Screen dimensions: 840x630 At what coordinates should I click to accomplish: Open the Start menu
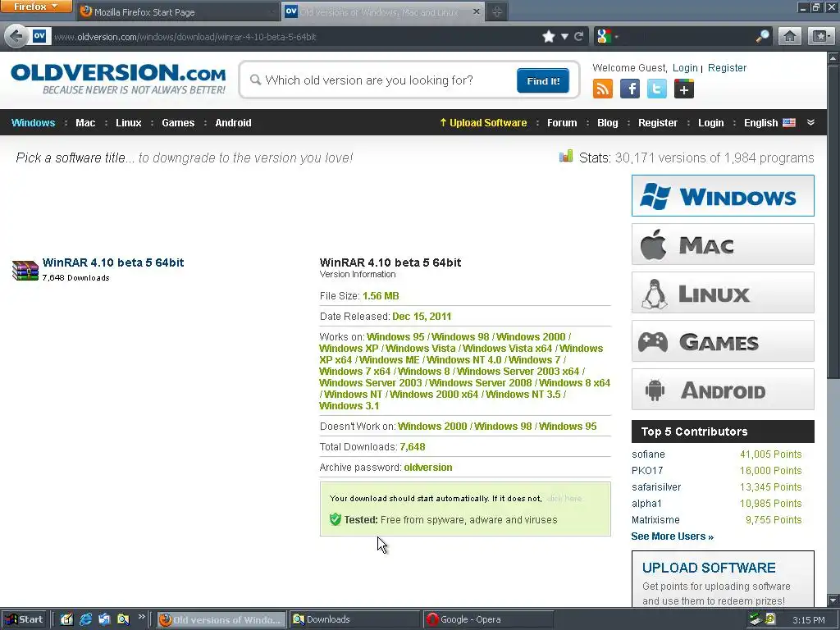(24, 619)
